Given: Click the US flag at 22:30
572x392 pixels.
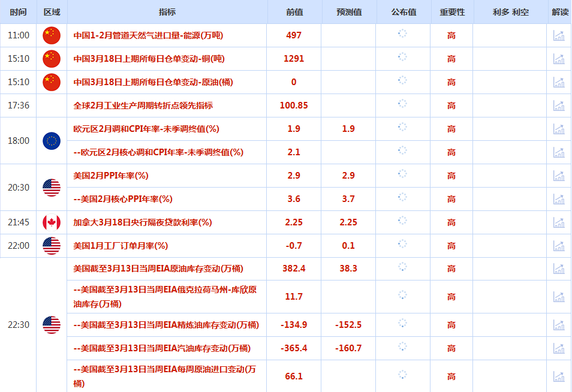Looking at the screenshot, I should coord(52,324).
